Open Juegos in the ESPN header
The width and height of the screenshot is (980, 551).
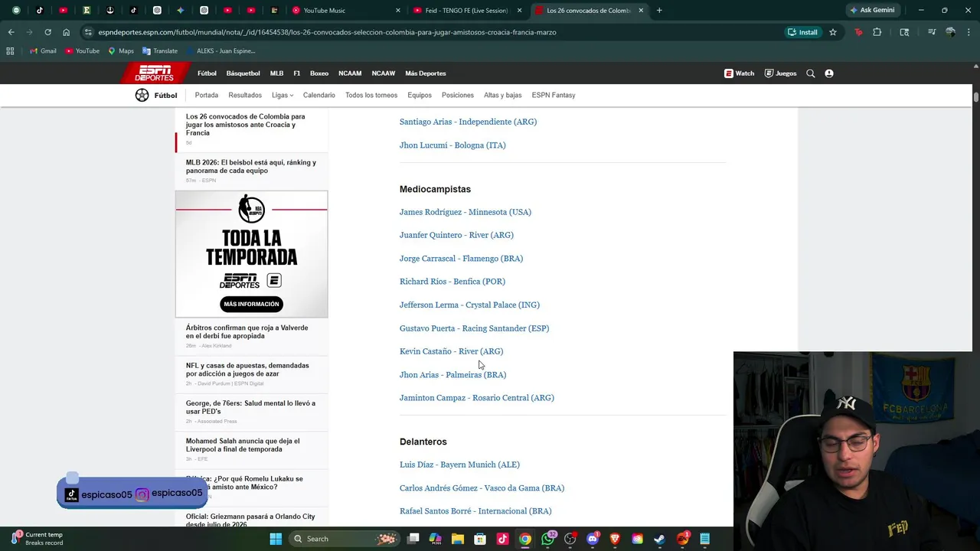(780, 73)
